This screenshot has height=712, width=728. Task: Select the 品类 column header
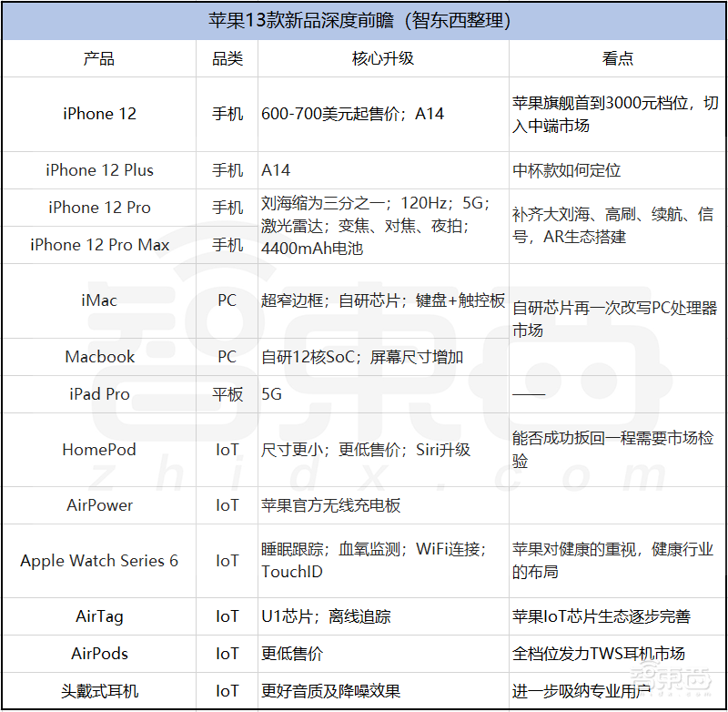pos(227,58)
